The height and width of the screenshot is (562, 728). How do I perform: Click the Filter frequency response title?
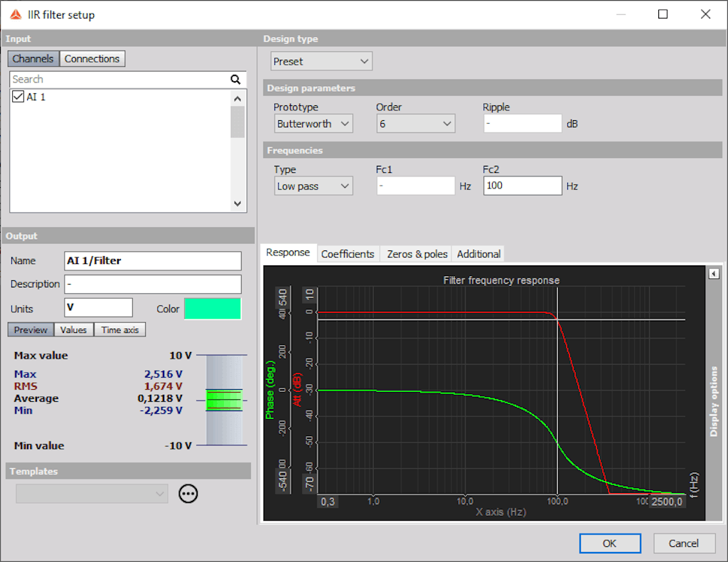coord(501,280)
